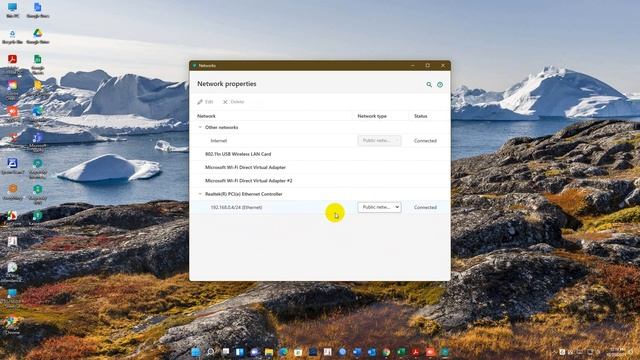Open network type dropdown for Internet row
Viewport: 640px width, 360px height.
[x=379, y=140]
